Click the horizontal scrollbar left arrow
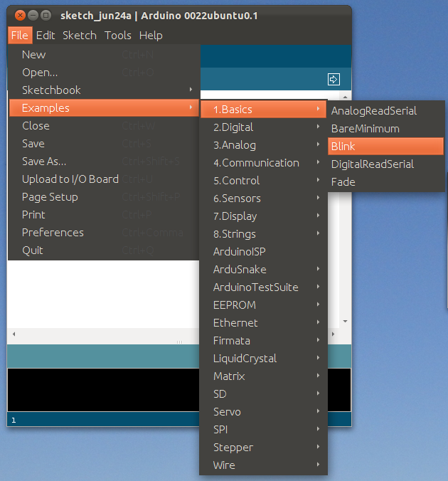The image size is (448, 481). click(13, 333)
